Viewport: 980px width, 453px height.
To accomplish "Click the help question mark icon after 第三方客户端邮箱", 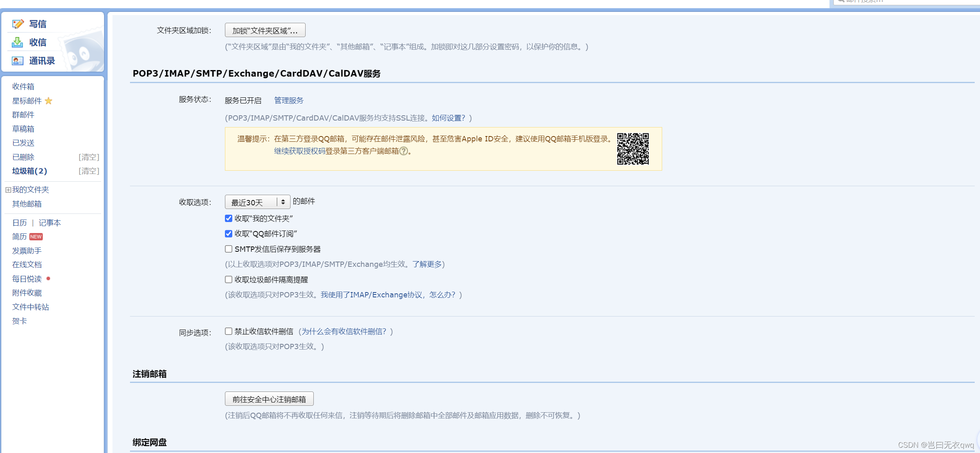I will [x=403, y=151].
